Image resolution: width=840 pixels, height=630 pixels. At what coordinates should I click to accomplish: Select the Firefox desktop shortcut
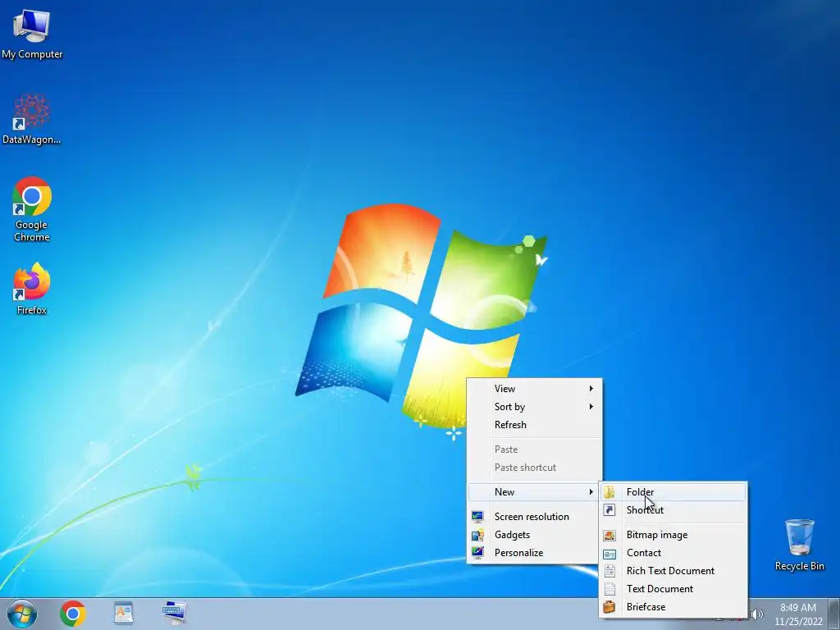point(32,288)
